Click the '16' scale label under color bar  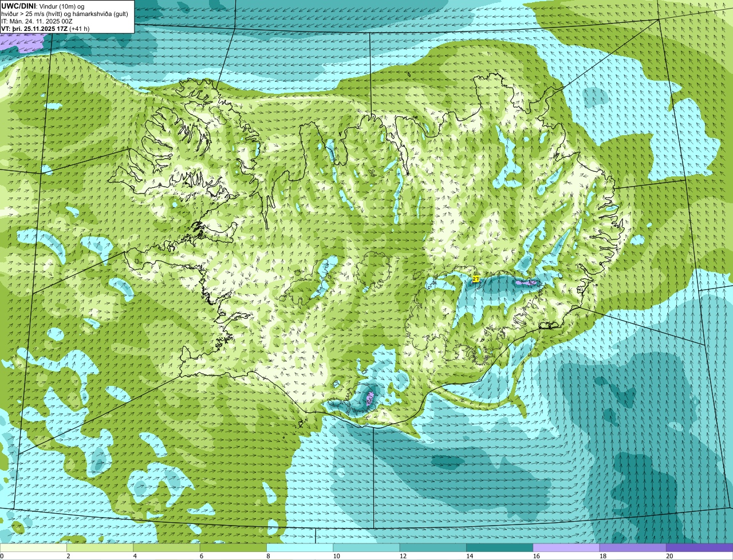pyautogui.click(x=536, y=556)
